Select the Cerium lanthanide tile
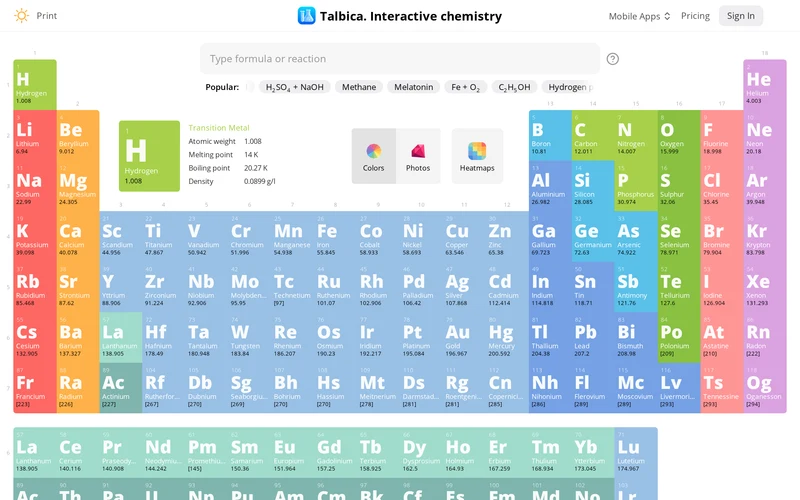 78,453
